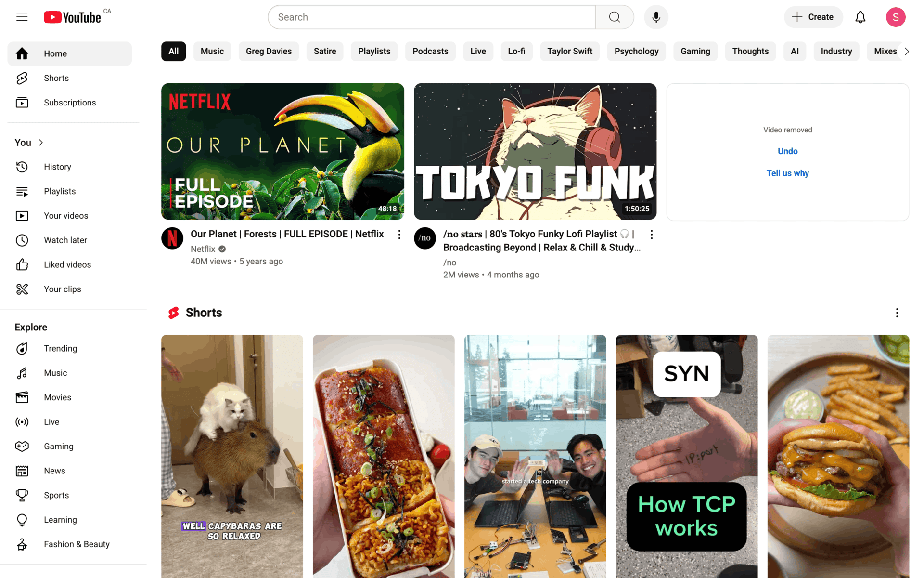Viewport: 924px width, 578px height.
Task: Click the Live broadcast icon in Explore
Action: (22, 422)
